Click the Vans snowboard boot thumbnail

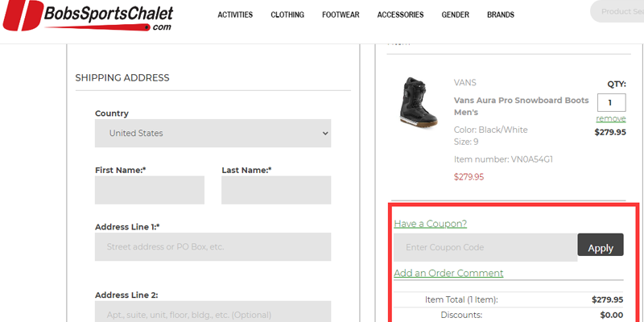point(419,102)
